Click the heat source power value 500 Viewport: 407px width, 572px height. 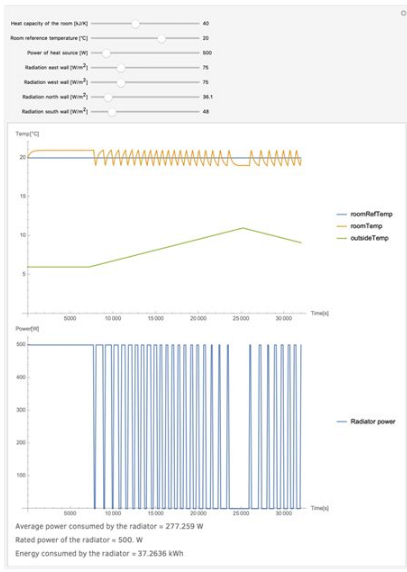pos(207,53)
